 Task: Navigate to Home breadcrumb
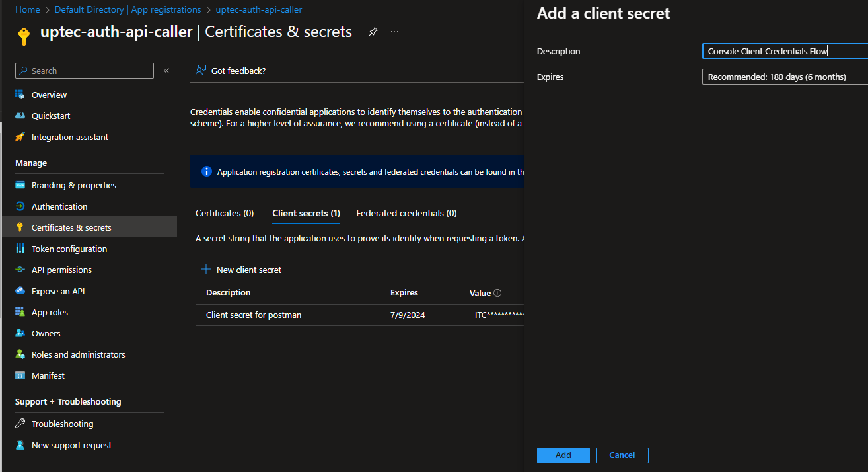click(x=27, y=10)
